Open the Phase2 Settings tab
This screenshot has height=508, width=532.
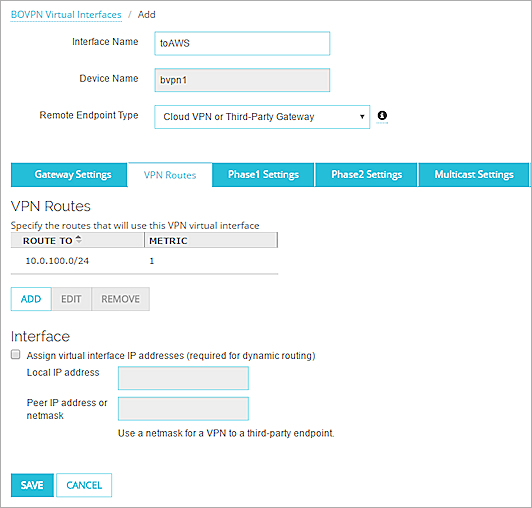[366, 175]
